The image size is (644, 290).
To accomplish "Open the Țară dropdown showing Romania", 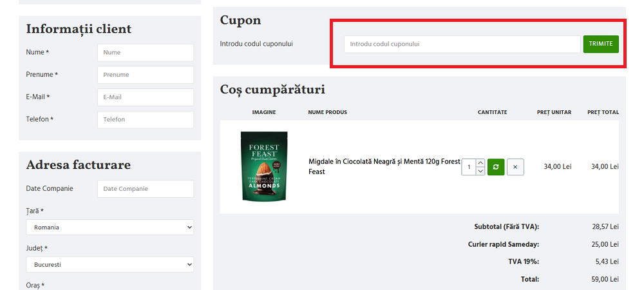I will pos(109,227).
